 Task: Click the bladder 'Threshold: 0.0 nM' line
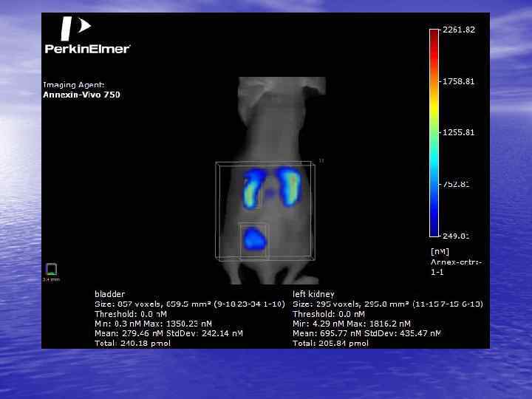pyautogui.click(x=131, y=314)
